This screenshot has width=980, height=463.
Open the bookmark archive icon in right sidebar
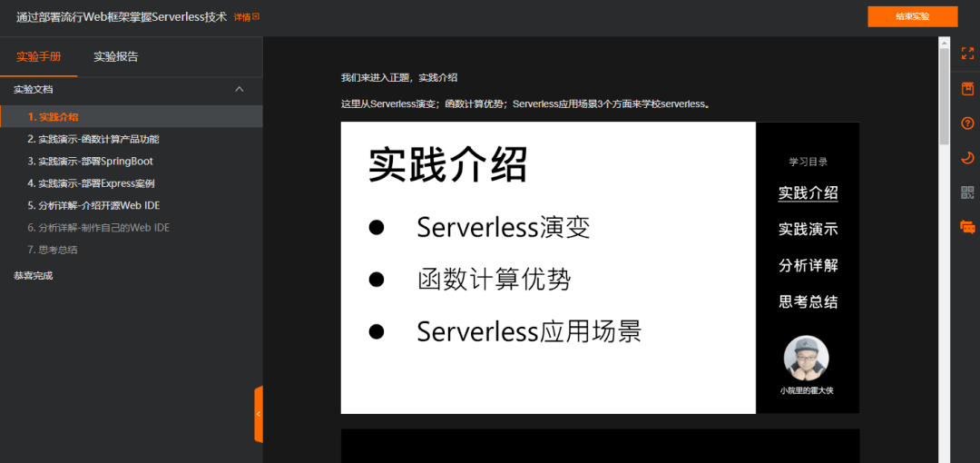[x=967, y=88]
